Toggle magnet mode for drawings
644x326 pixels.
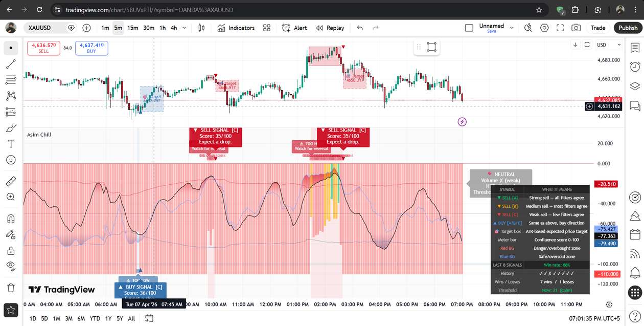point(11,219)
